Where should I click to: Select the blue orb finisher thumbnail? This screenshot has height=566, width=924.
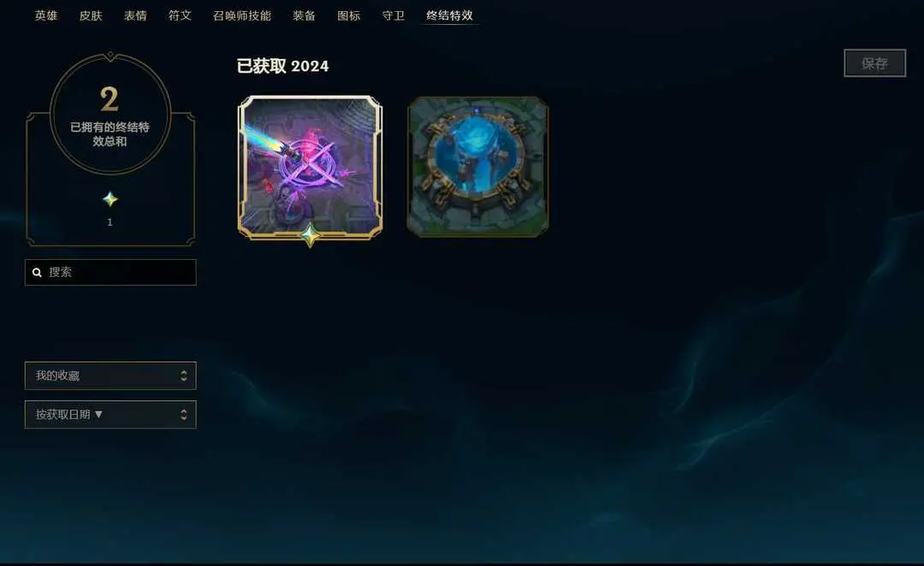(x=478, y=168)
